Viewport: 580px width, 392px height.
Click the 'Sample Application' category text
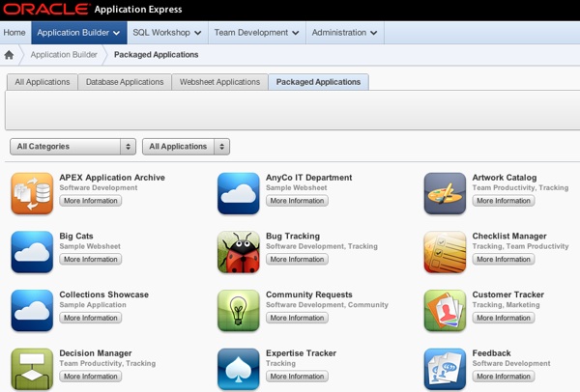tap(93, 305)
